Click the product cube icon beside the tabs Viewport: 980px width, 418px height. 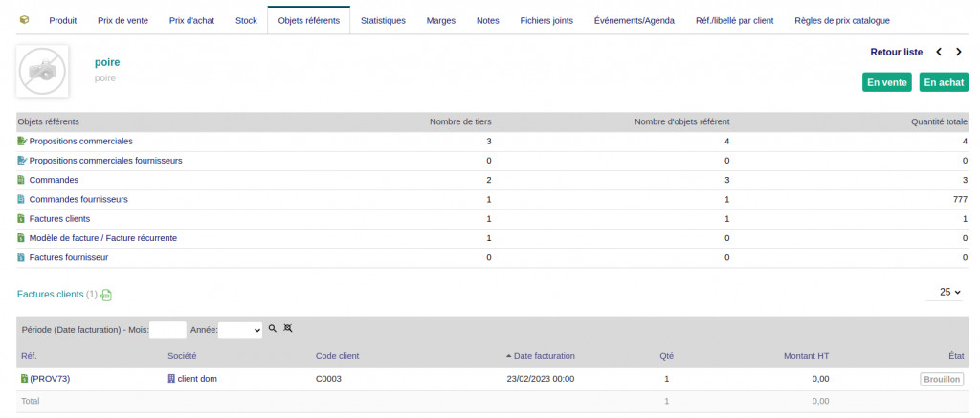(24, 20)
